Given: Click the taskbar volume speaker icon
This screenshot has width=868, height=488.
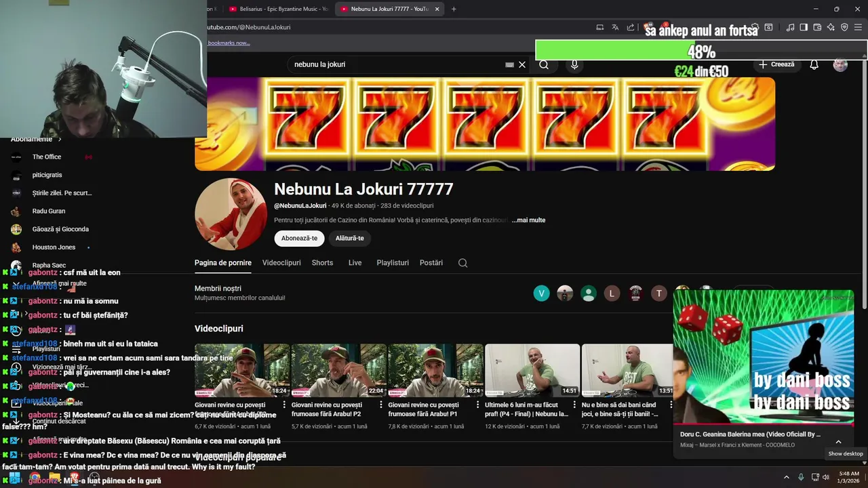Looking at the screenshot, I should (x=826, y=477).
